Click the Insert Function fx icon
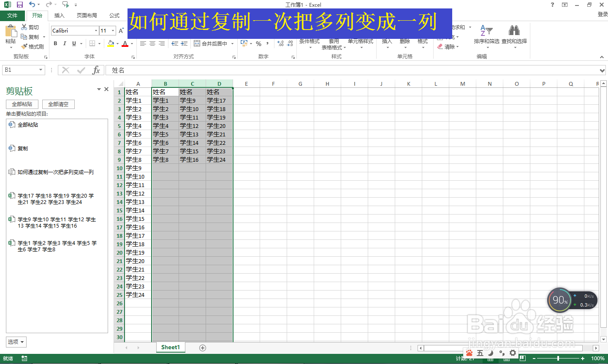The image size is (608, 364). (x=96, y=70)
